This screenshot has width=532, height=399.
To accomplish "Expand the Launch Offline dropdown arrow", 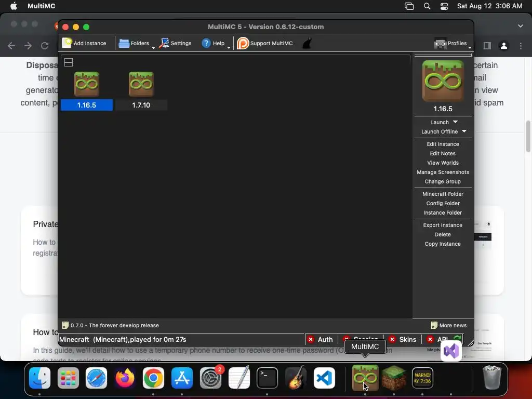I will (x=464, y=131).
